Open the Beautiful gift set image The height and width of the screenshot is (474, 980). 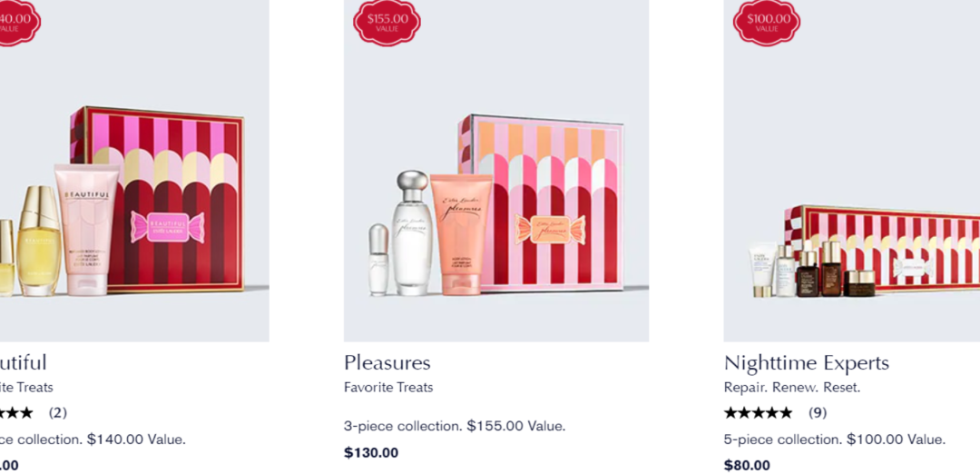click(134, 171)
